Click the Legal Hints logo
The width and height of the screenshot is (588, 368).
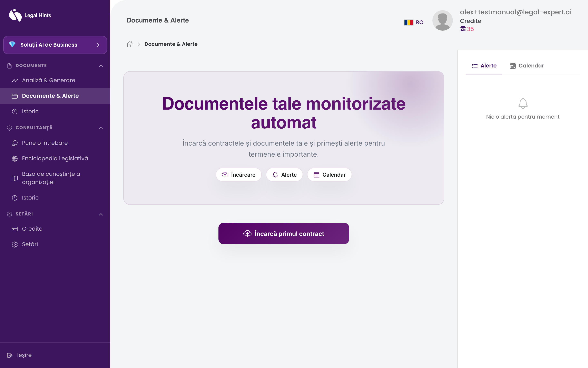tap(30, 15)
